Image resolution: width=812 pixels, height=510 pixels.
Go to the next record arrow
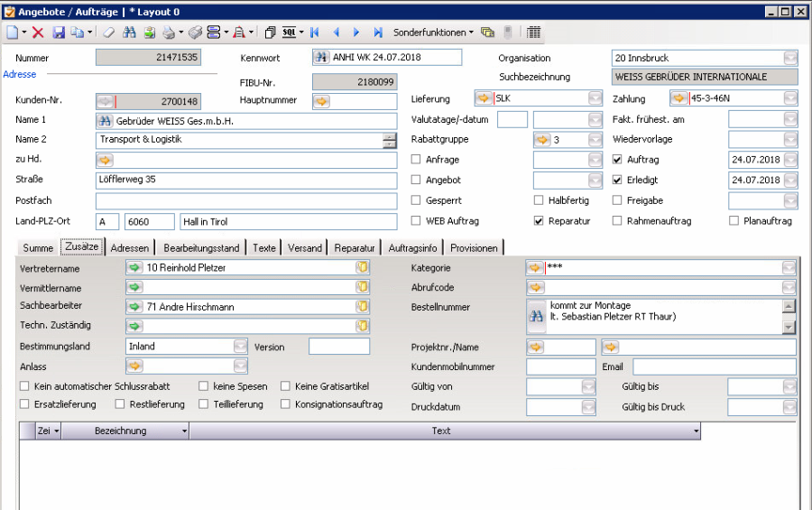356,32
